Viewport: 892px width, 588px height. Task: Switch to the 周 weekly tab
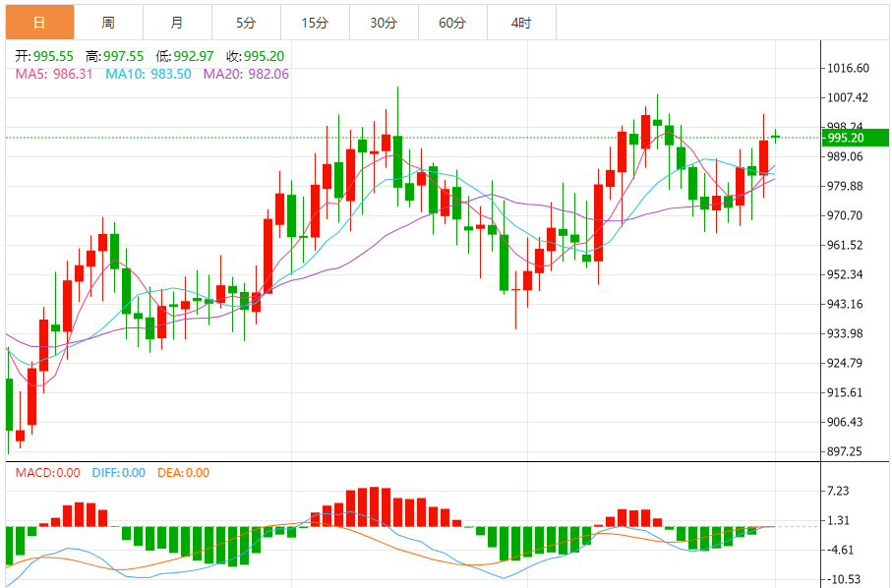[x=108, y=23]
